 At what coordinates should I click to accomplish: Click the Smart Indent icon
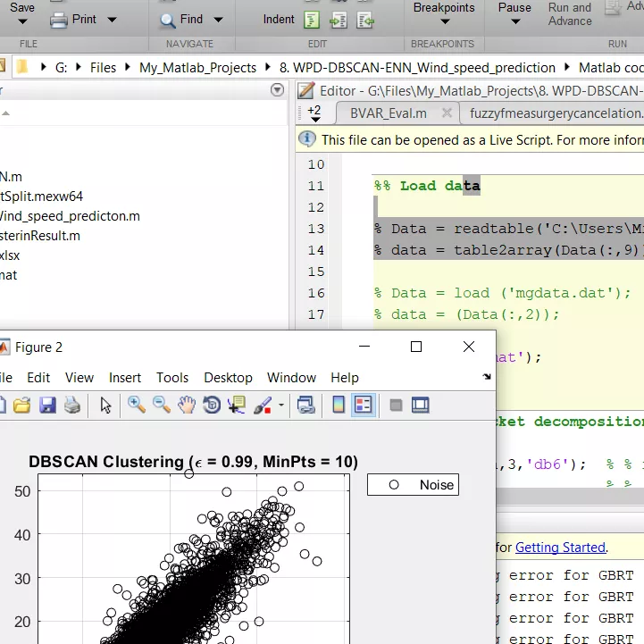[312, 20]
